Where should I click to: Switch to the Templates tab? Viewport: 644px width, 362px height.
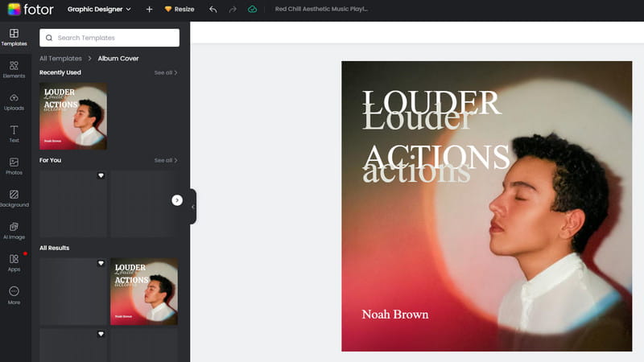(x=14, y=37)
